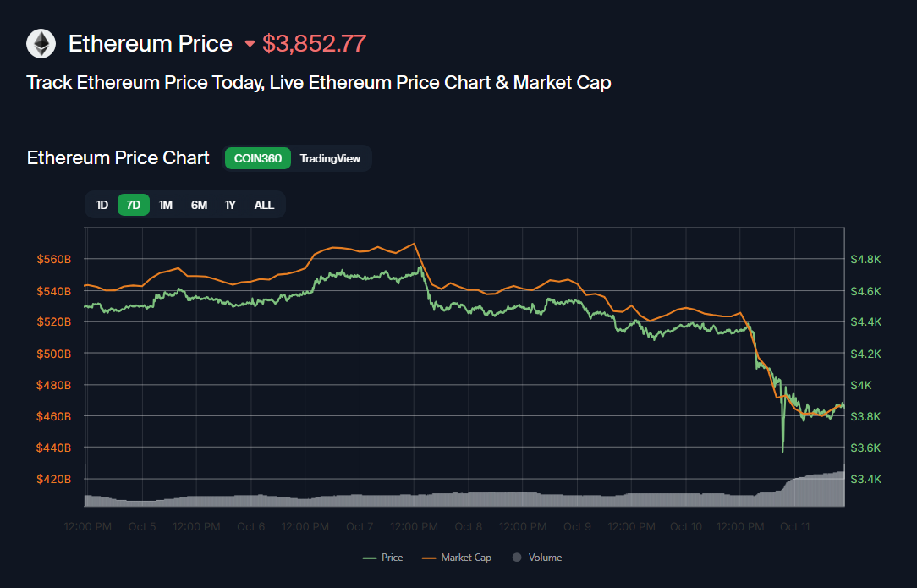The width and height of the screenshot is (917, 588).
Task: Click the red down-arrow price change indicator
Action: tap(250, 44)
